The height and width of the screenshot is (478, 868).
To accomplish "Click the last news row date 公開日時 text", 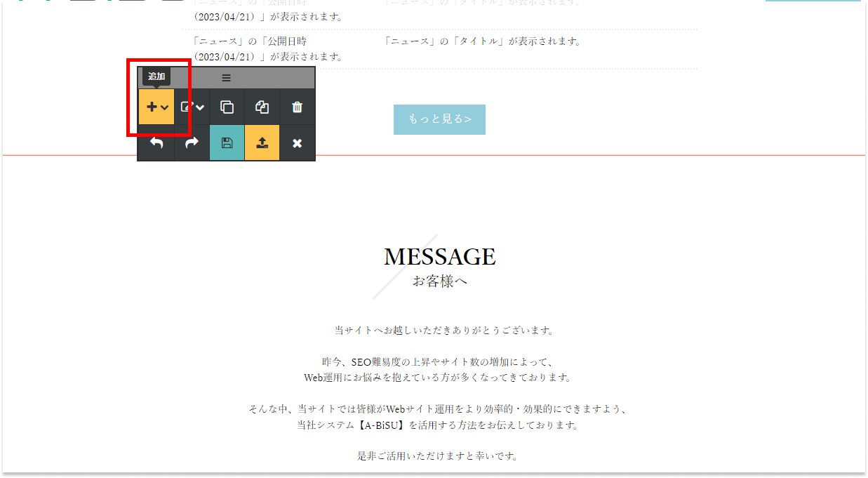I will [x=269, y=49].
